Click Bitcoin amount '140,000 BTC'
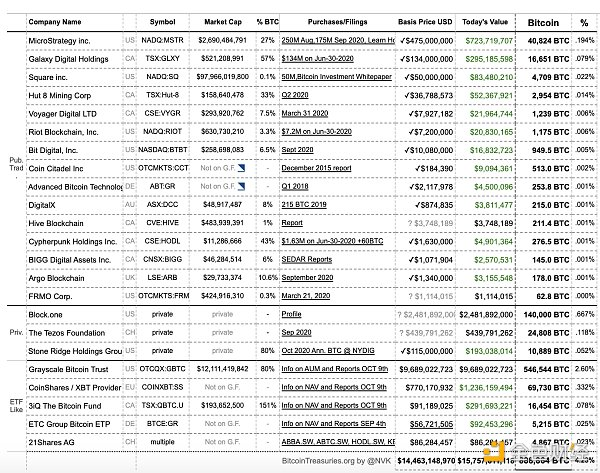The width and height of the screenshot is (600, 473). click(x=546, y=315)
